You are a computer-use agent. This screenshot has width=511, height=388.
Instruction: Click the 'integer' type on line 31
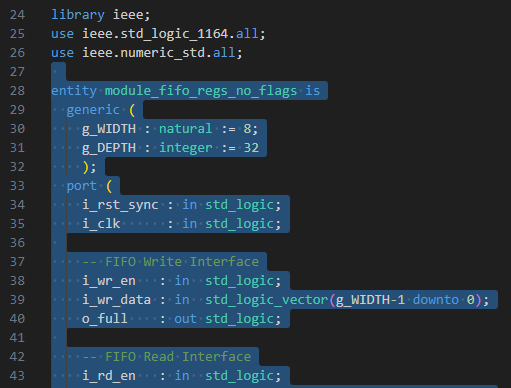[185, 148]
